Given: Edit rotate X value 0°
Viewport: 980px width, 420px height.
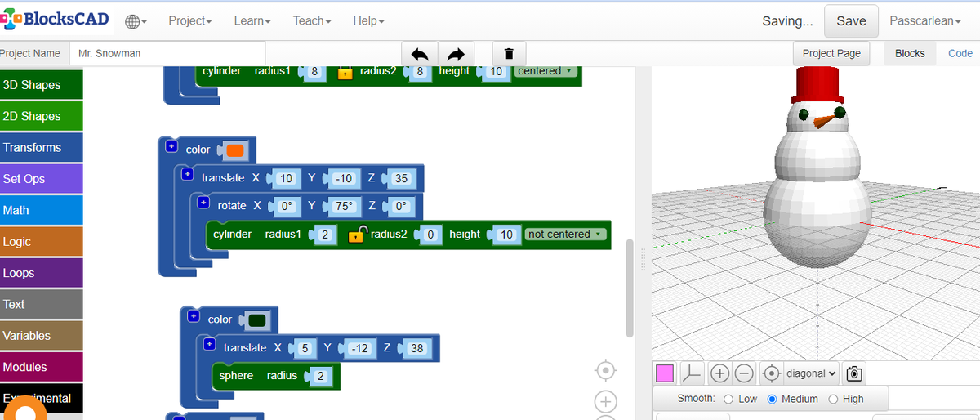Looking at the screenshot, I should click(286, 206).
